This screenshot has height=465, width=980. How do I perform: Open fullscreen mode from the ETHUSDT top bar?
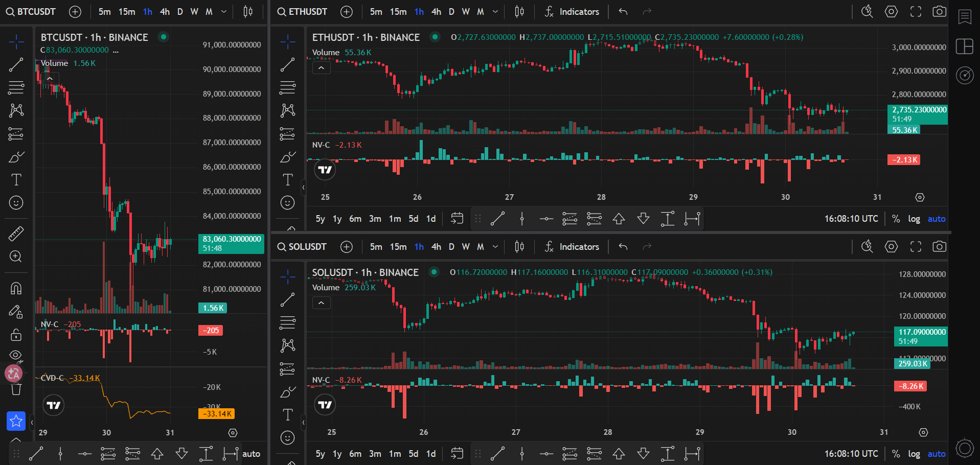pyautogui.click(x=916, y=12)
